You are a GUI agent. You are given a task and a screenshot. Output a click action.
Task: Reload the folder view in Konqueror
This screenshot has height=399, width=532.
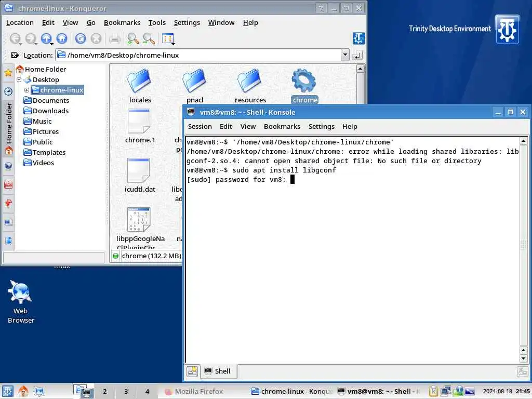click(x=81, y=38)
